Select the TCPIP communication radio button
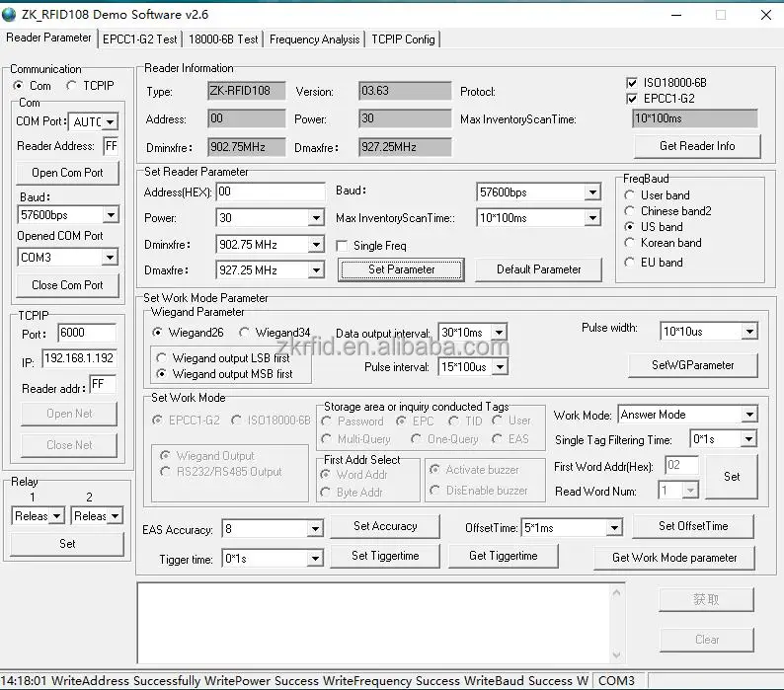 pyautogui.click(x=71, y=86)
